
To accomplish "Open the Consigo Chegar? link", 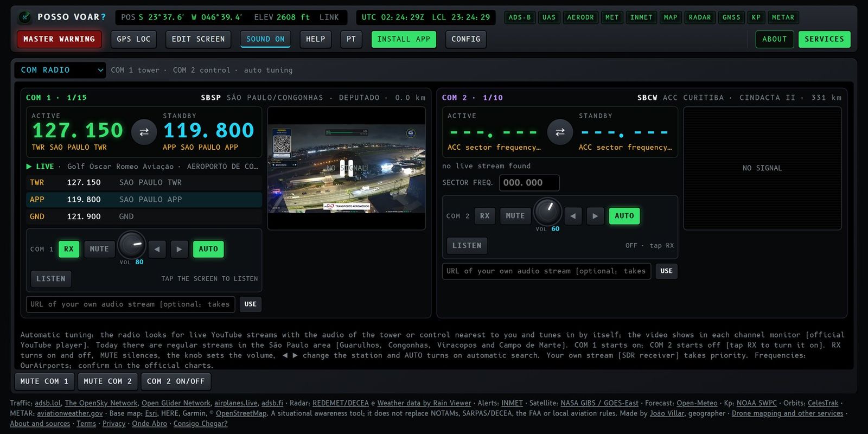I will [201, 424].
